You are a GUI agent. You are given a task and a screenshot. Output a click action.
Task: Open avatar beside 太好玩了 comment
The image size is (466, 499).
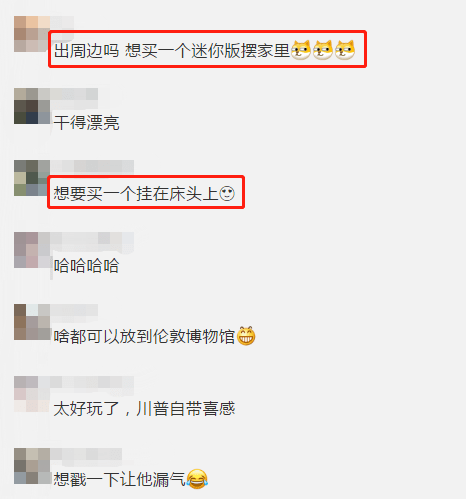pyautogui.click(x=32, y=394)
